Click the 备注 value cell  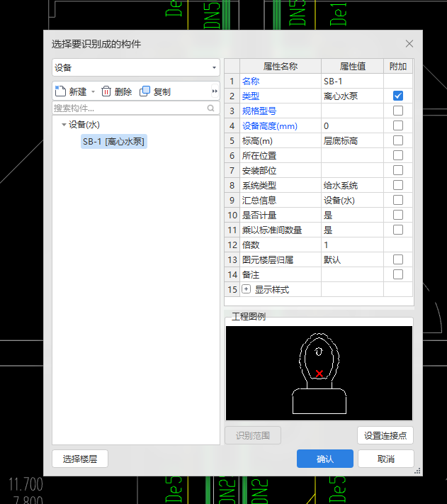[x=352, y=274]
